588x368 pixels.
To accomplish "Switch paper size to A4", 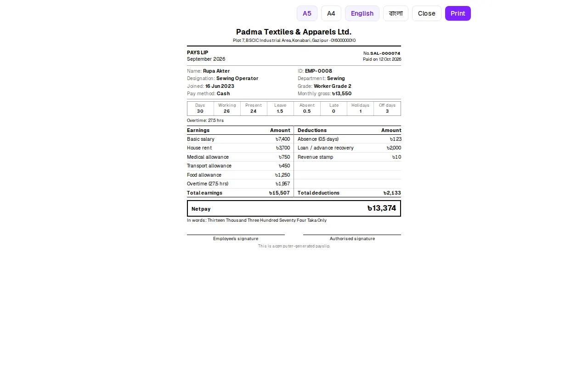I will pos(331,13).
